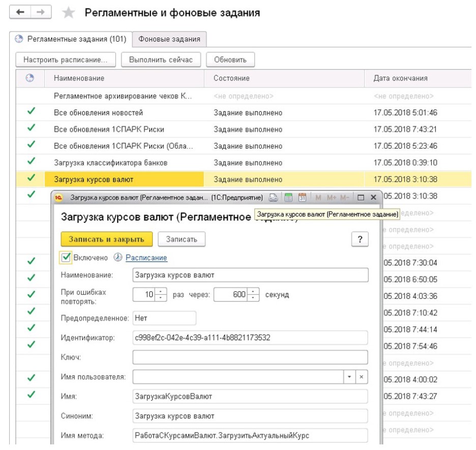Click inside the Ключ input field

pyautogui.click(x=229, y=357)
